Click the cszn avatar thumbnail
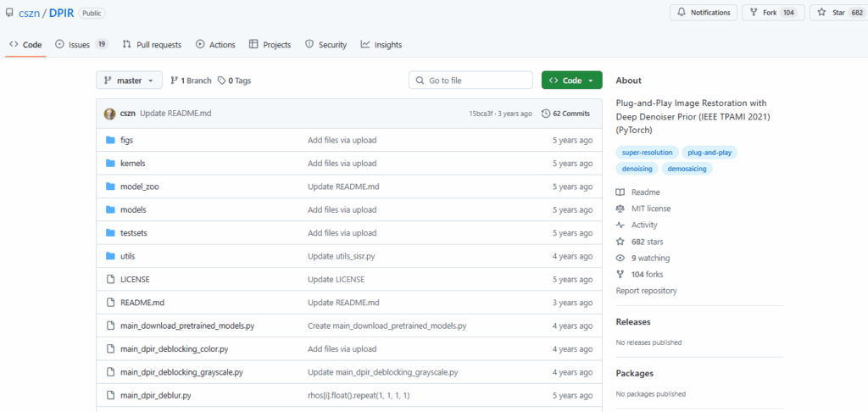The width and height of the screenshot is (868, 412). (x=109, y=114)
